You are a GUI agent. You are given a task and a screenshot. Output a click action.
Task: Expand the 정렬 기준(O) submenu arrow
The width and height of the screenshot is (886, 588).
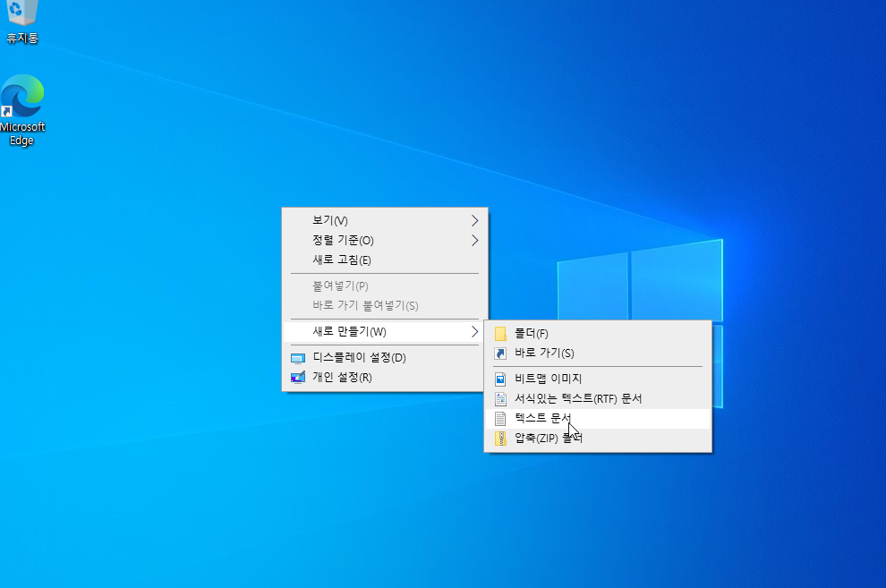pos(474,241)
